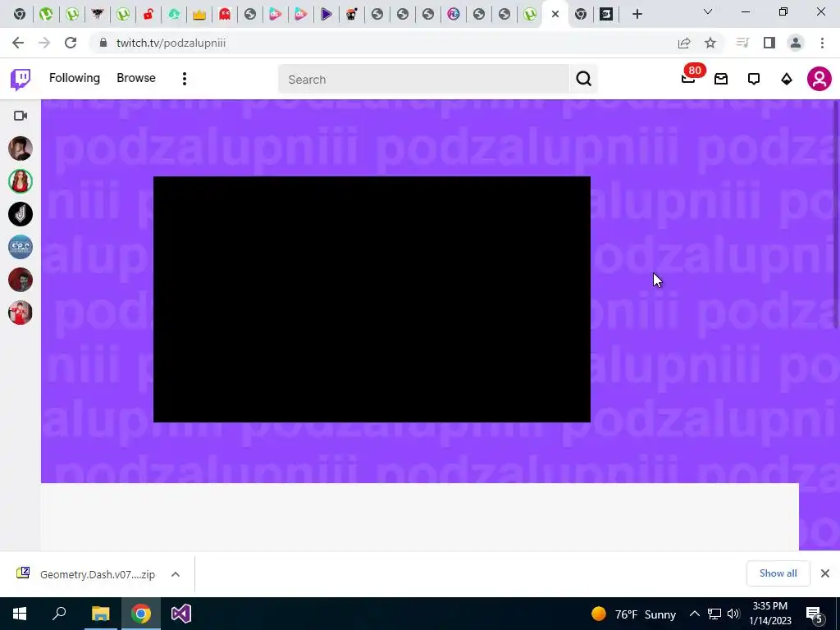Switch to the yellow crown tab
840x630 pixels.
click(x=199, y=14)
